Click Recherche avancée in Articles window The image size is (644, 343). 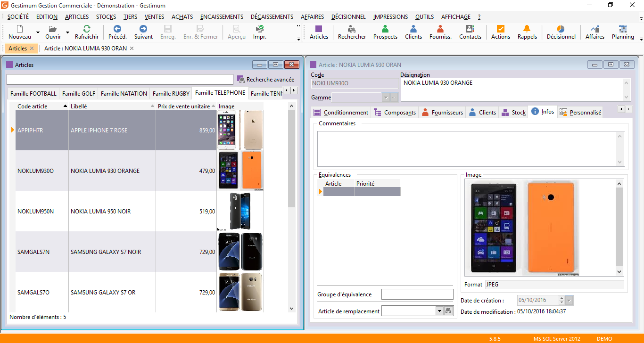(x=266, y=80)
